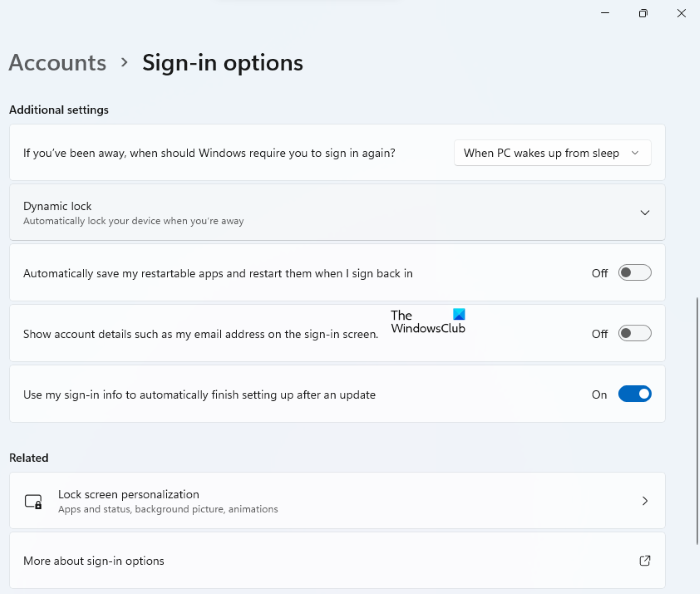Disable use my sign-in info after update toggle
The height and width of the screenshot is (594, 700).
click(634, 394)
